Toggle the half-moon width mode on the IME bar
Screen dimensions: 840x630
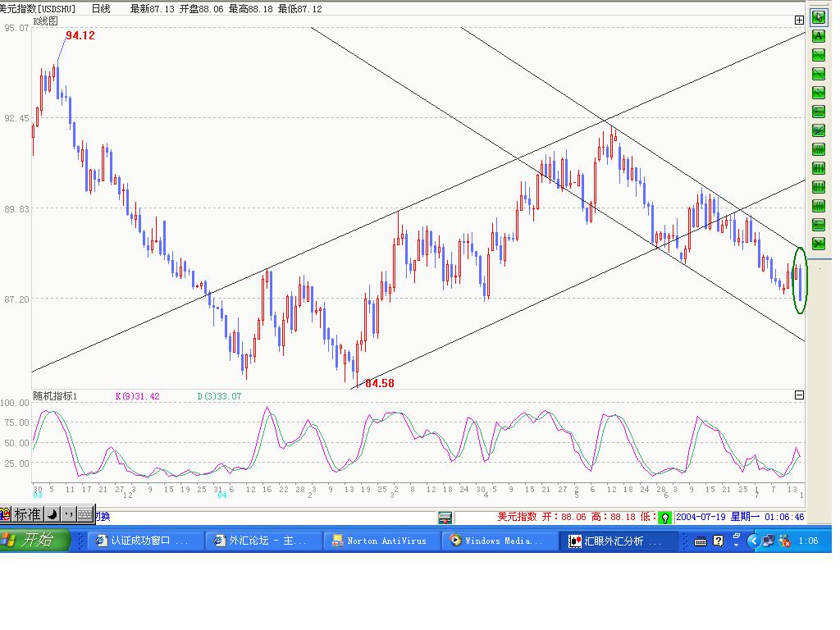52,514
